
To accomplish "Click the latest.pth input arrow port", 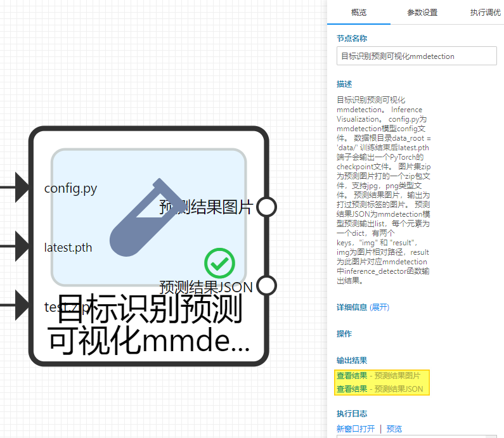I will pos(21,247).
